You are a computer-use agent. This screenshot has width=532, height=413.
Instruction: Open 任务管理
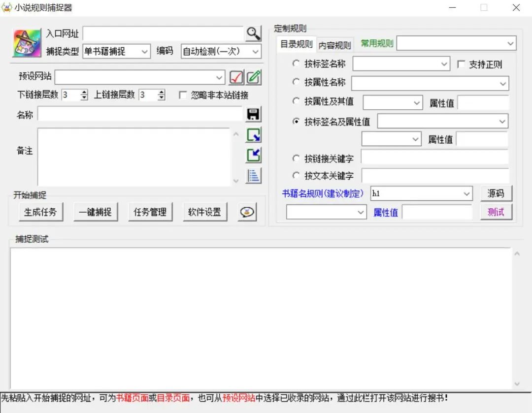pos(150,212)
